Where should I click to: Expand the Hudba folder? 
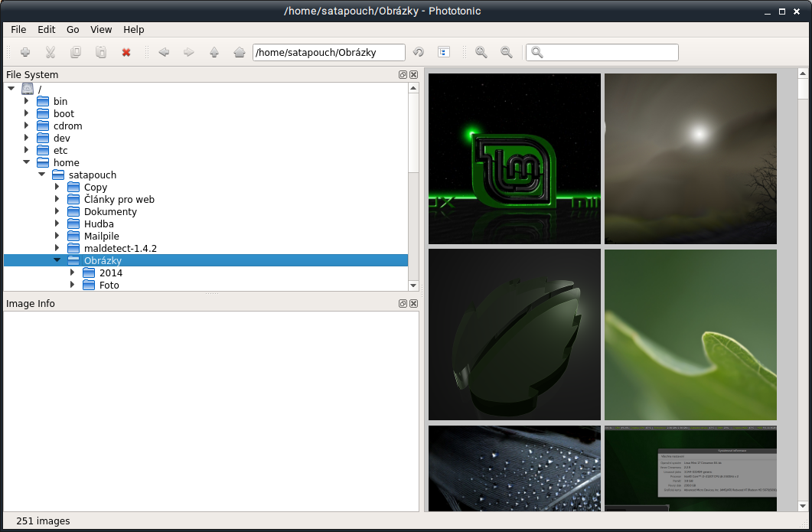(x=57, y=224)
